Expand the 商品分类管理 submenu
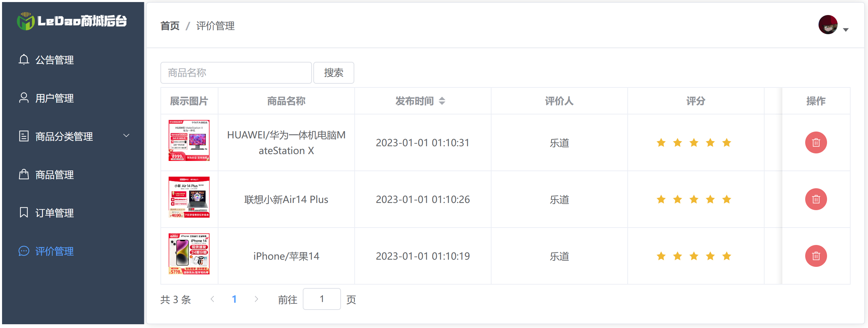Image resolution: width=868 pixels, height=328 pixels. tap(126, 136)
